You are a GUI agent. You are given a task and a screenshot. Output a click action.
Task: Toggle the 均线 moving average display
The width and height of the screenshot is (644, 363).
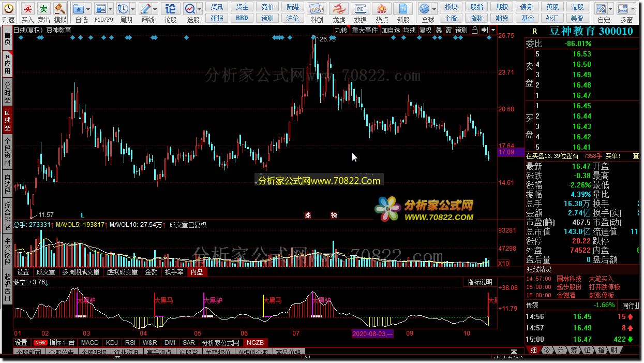[x=410, y=30]
